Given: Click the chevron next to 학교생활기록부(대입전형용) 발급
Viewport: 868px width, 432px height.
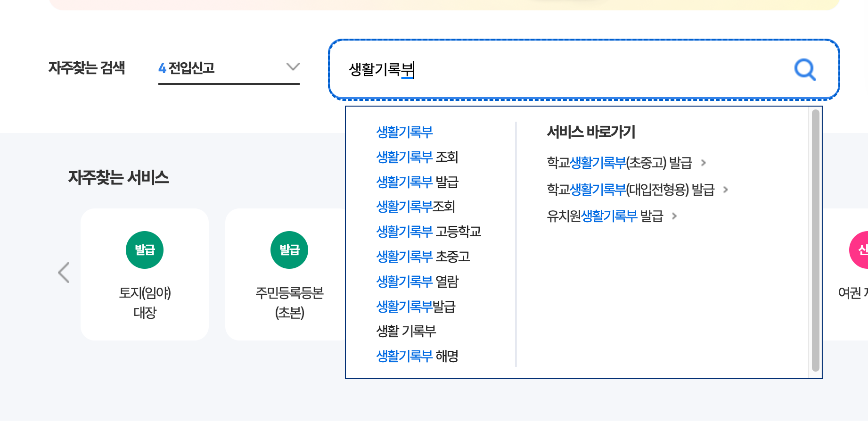Looking at the screenshot, I should (726, 190).
